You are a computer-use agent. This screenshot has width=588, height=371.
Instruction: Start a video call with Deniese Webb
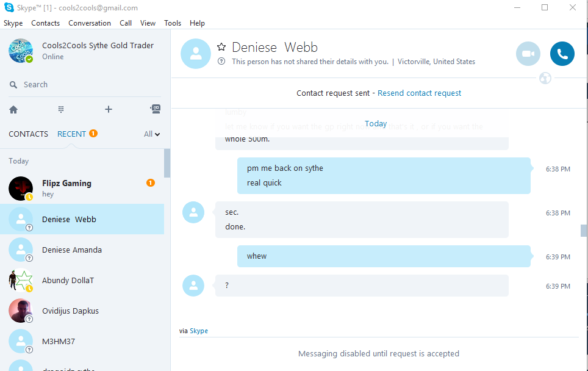528,54
